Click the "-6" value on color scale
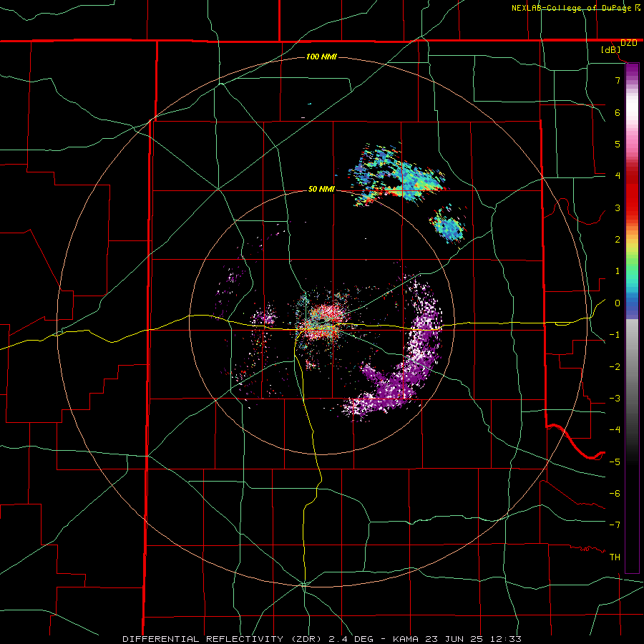Viewport: 644px width, 644px height. 615,494
